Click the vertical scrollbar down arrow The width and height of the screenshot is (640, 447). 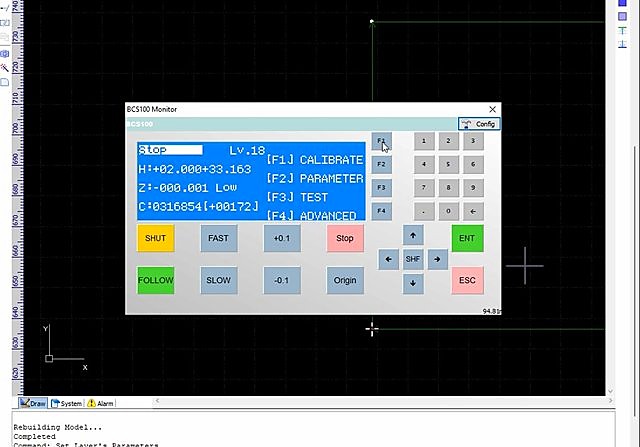point(611,391)
